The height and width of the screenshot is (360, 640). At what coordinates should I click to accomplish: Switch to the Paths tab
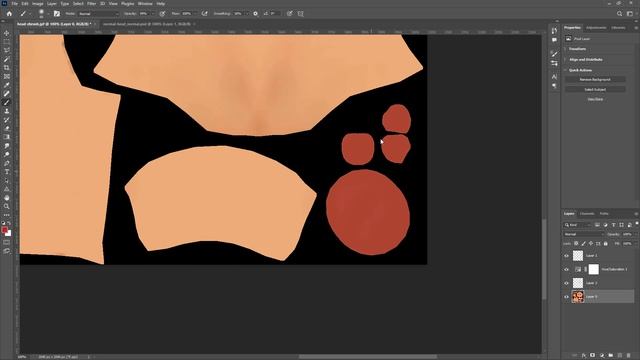604,213
